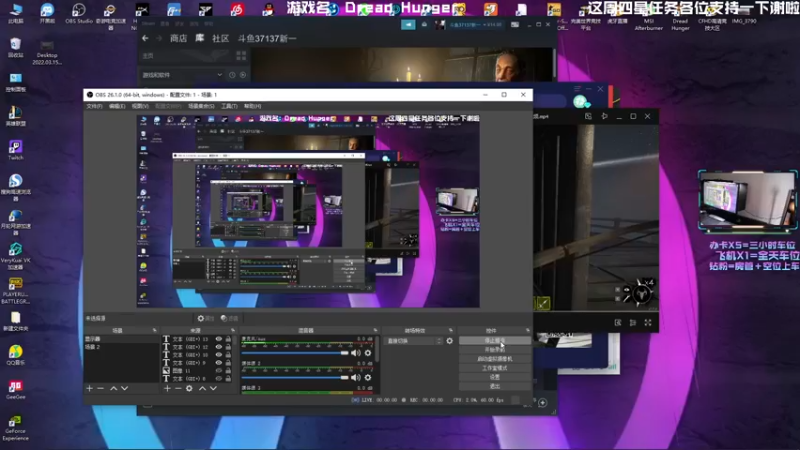Move the source down with arrow icon

[x=213, y=389]
